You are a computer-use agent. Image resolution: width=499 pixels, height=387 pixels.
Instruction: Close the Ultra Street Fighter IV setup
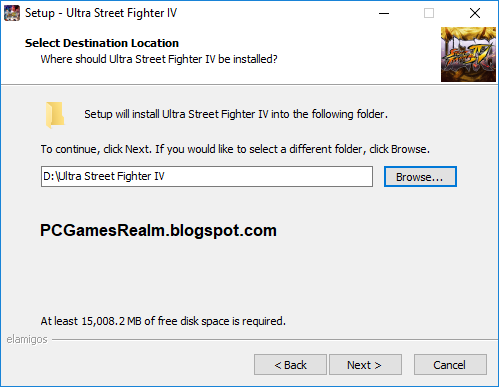point(475,13)
